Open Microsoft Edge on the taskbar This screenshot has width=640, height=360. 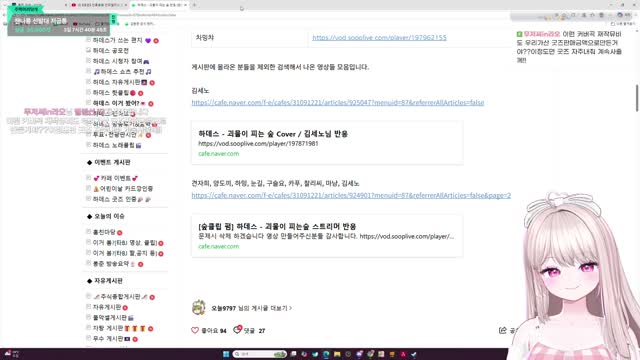point(326,354)
